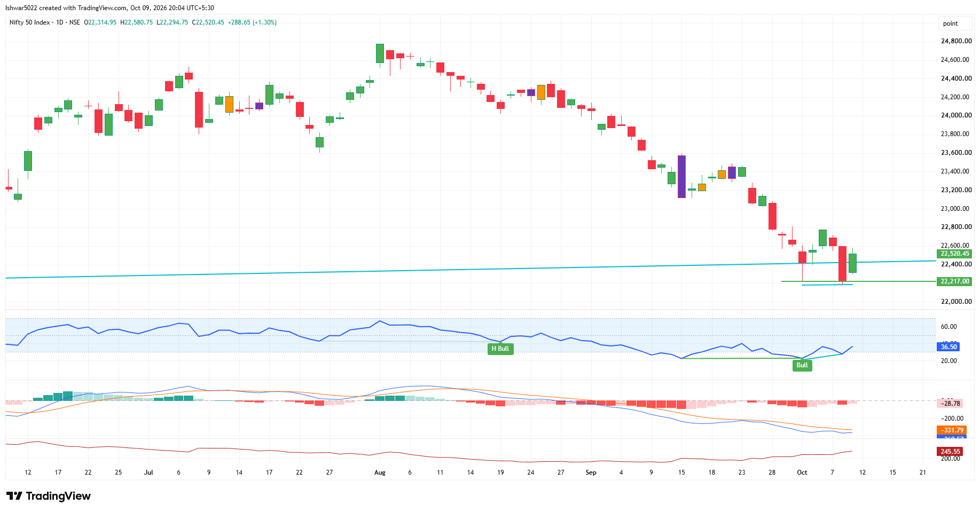This screenshot has height=512, width=980.
Task: Select the low value L22,294.75
Action: coord(172,22)
